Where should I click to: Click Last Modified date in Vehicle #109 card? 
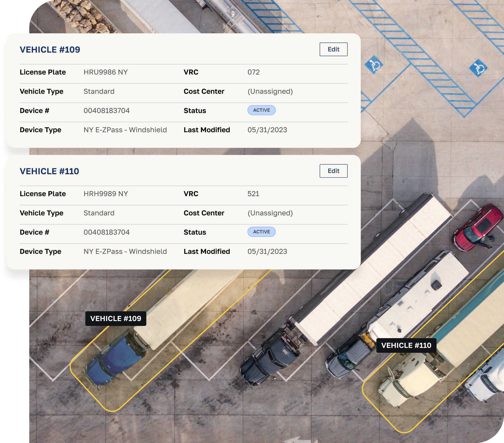[x=267, y=130]
